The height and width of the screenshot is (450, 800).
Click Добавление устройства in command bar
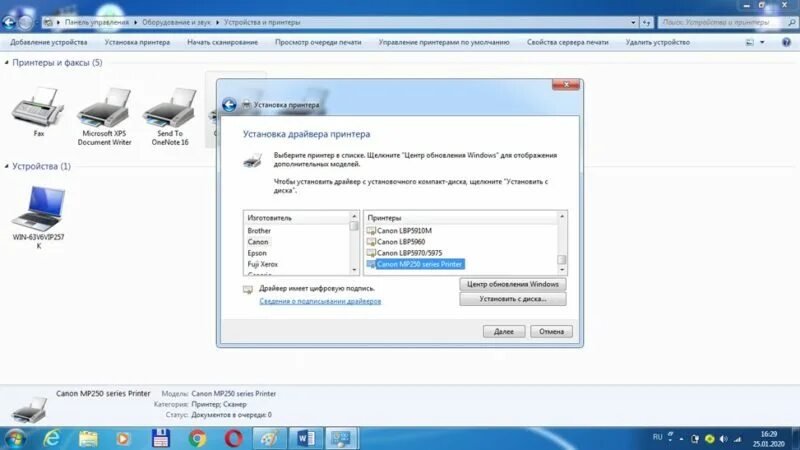point(49,42)
